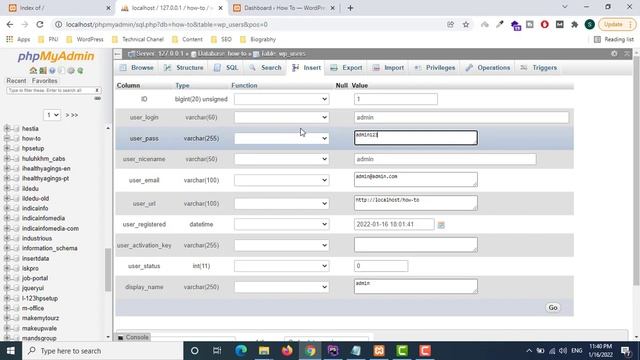The height and width of the screenshot is (360, 640).
Task: Bookmark this page with star icon
Action: (x=466, y=24)
